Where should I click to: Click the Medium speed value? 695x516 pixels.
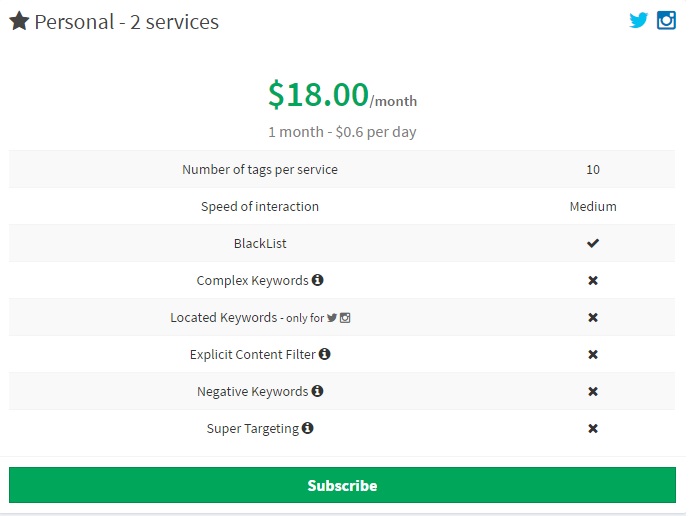tap(593, 207)
